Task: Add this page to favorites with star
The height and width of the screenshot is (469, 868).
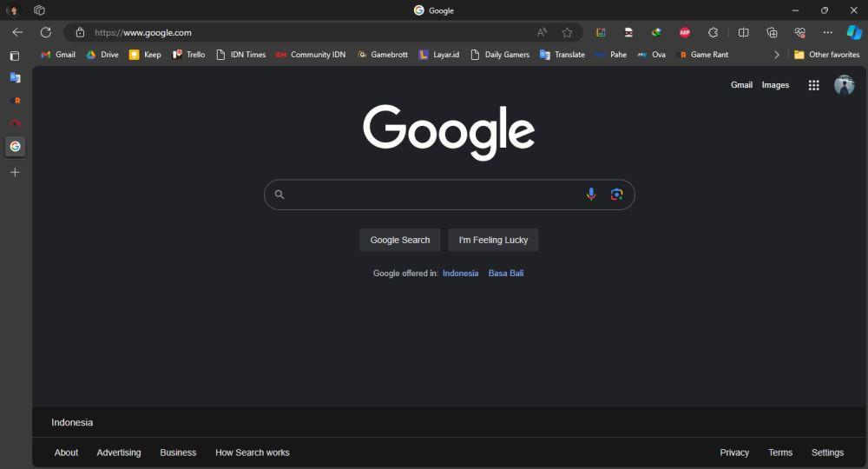Action: coord(567,33)
